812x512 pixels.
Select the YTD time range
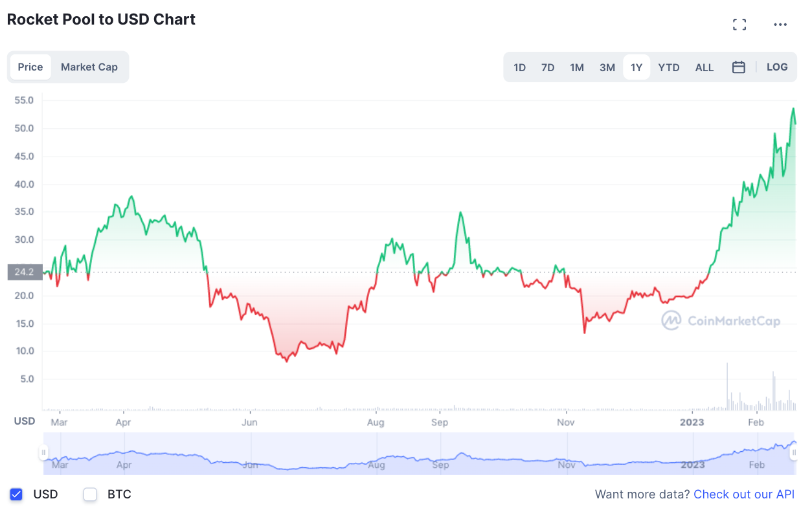(x=669, y=67)
